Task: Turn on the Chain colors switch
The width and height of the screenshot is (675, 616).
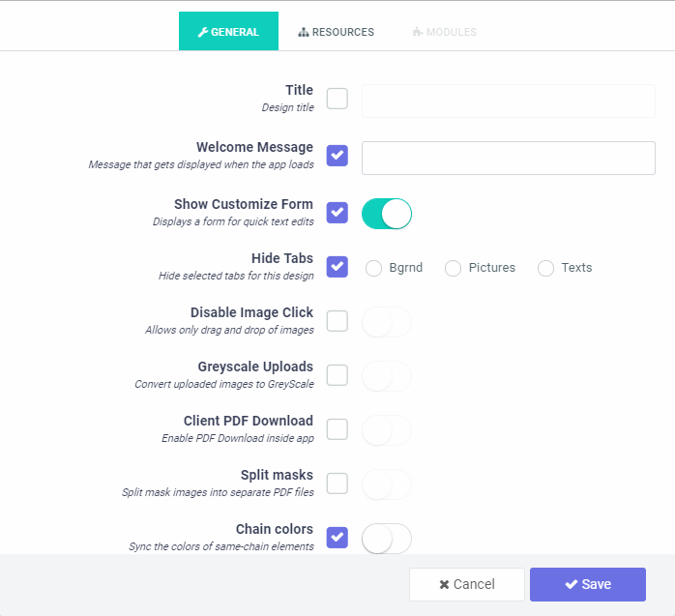Action: (x=387, y=539)
